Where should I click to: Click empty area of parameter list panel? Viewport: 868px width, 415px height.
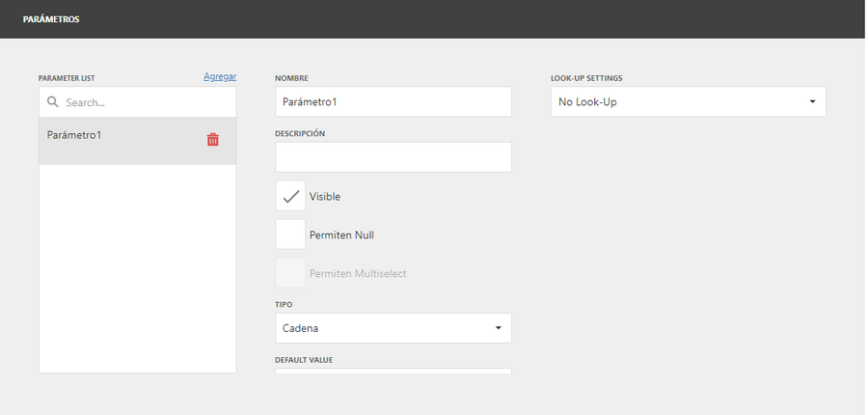tap(137, 268)
